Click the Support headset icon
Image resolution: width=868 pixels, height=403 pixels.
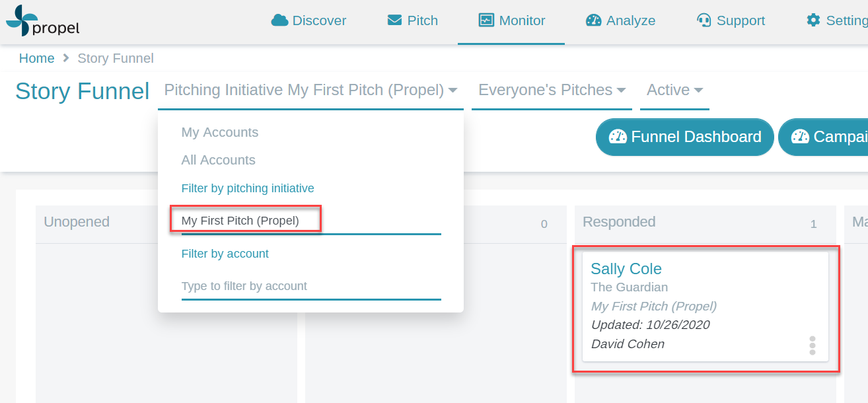(x=704, y=20)
